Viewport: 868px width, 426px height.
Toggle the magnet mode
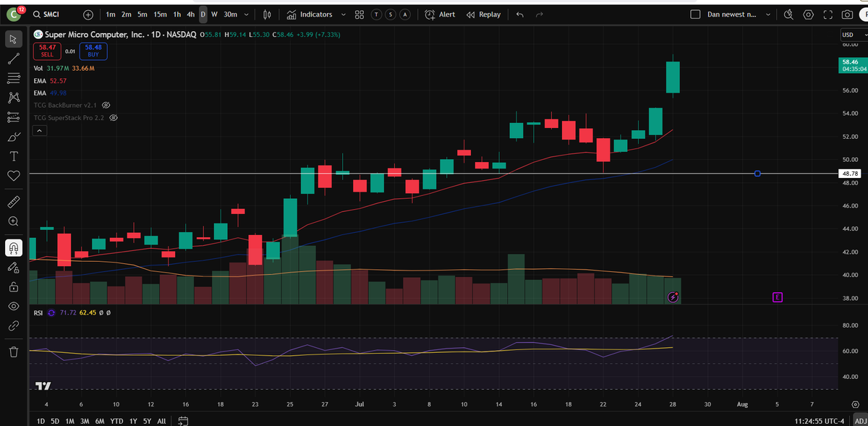click(x=12, y=248)
